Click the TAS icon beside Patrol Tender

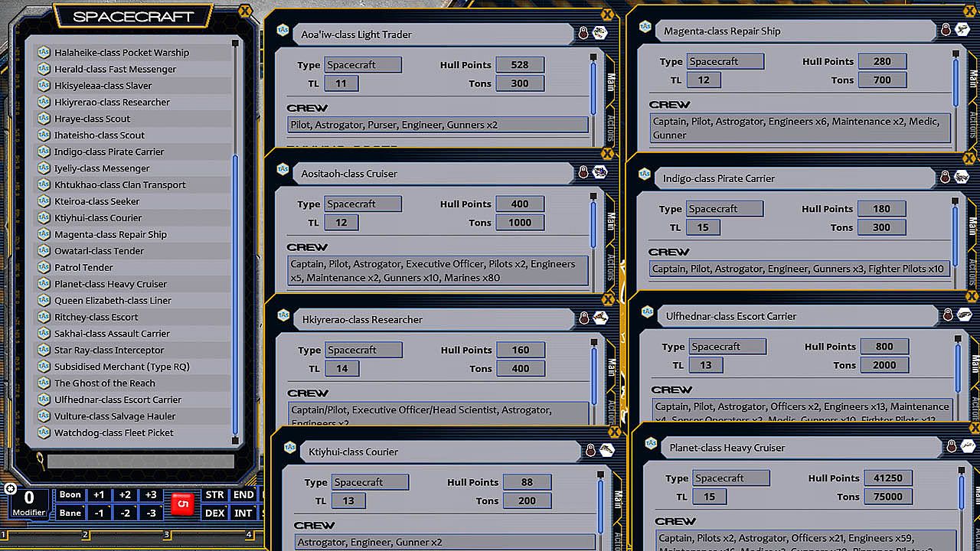click(x=44, y=268)
